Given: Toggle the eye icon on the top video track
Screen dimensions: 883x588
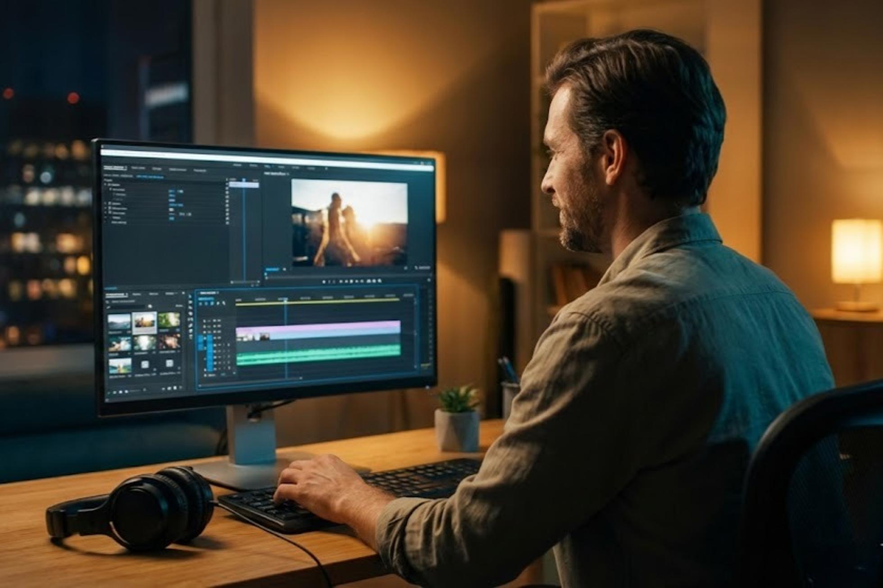Looking at the screenshot, I should coord(219,321).
